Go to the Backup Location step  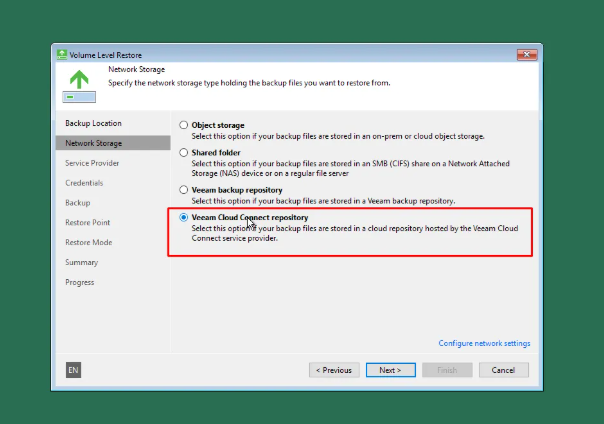[x=93, y=123]
